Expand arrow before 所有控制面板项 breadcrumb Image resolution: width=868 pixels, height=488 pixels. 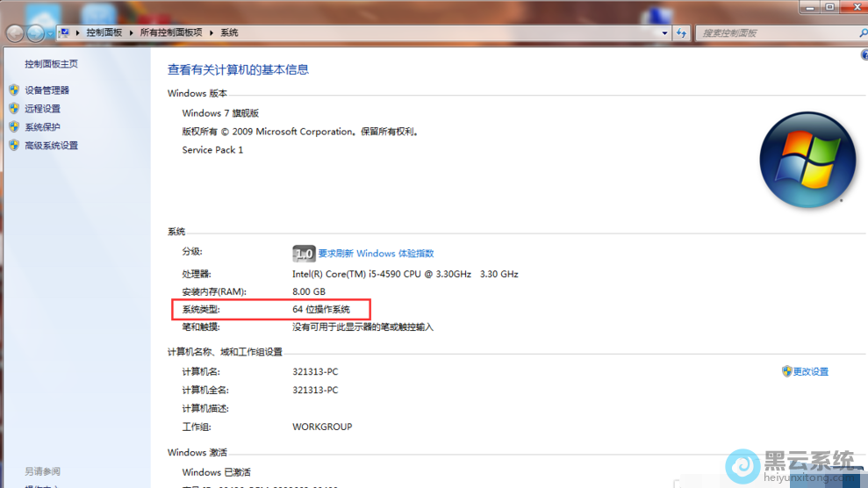point(131,32)
